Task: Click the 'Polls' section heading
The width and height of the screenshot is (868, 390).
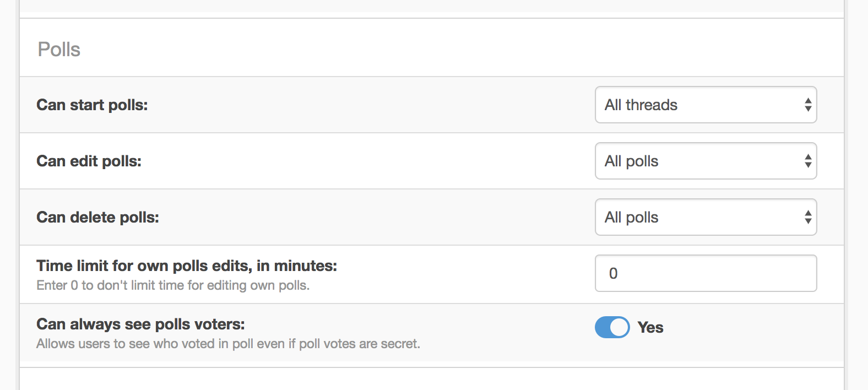Action: (59, 50)
